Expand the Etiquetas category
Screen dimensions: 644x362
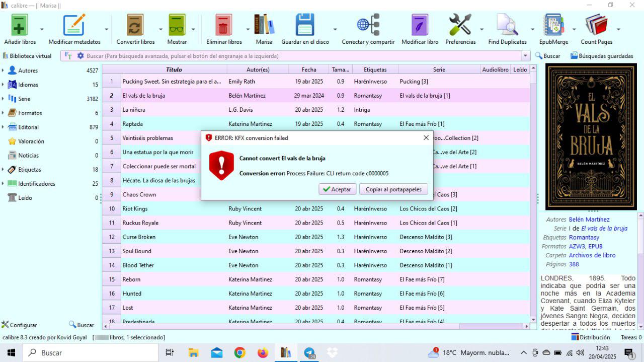point(3,169)
